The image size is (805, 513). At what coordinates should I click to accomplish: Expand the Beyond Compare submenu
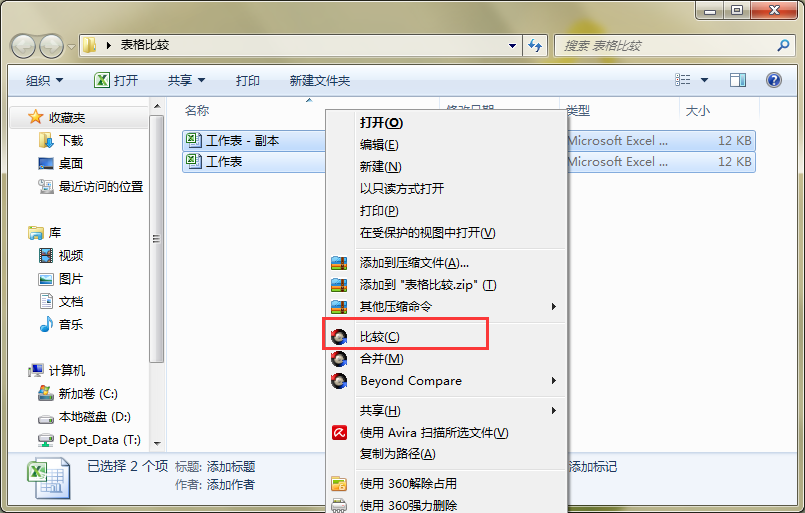447,381
